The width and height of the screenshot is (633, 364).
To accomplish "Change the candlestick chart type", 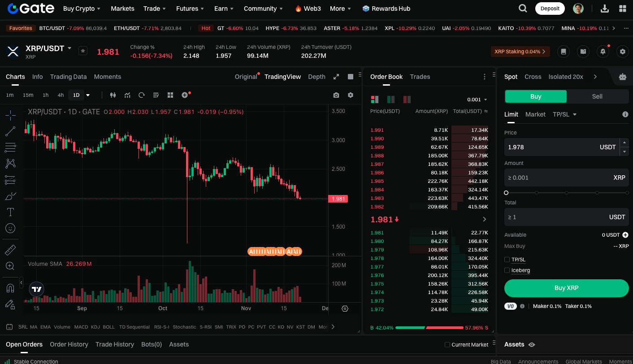I will 113,95.
